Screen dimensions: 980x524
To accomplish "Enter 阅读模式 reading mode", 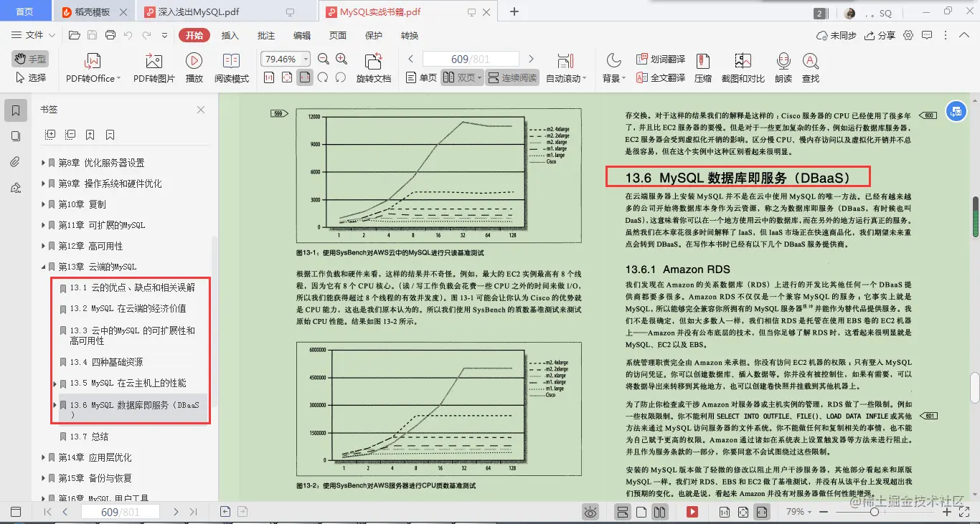I will pyautogui.click(x=231, y=68).
